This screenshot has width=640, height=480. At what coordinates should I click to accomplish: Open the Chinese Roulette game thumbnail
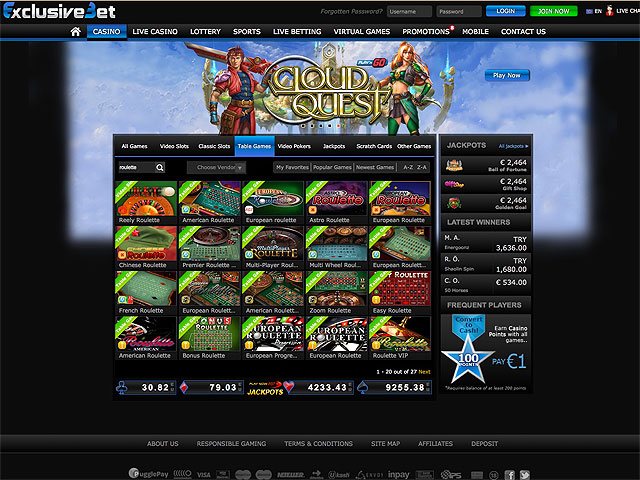tap(146, 244)
